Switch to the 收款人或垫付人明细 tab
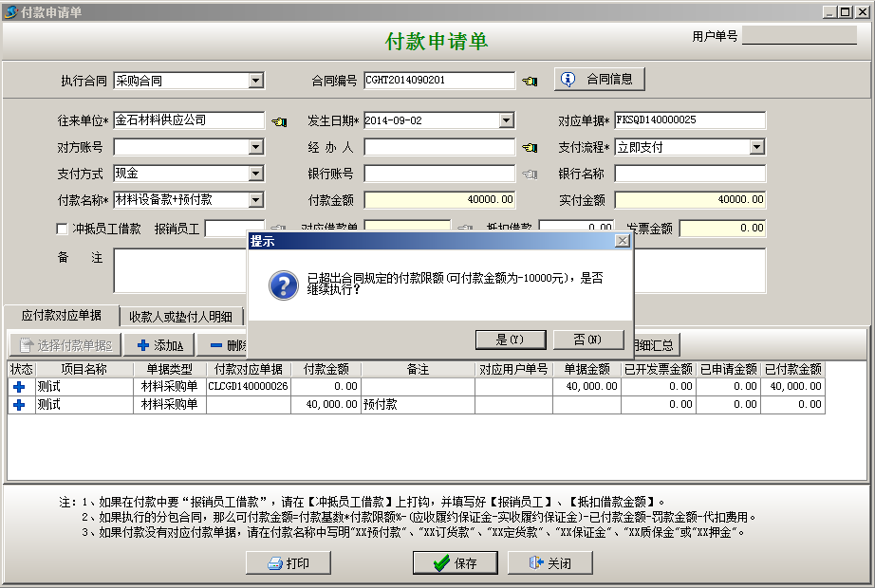This screenshot has width=875, height=588. pos(180,317)
